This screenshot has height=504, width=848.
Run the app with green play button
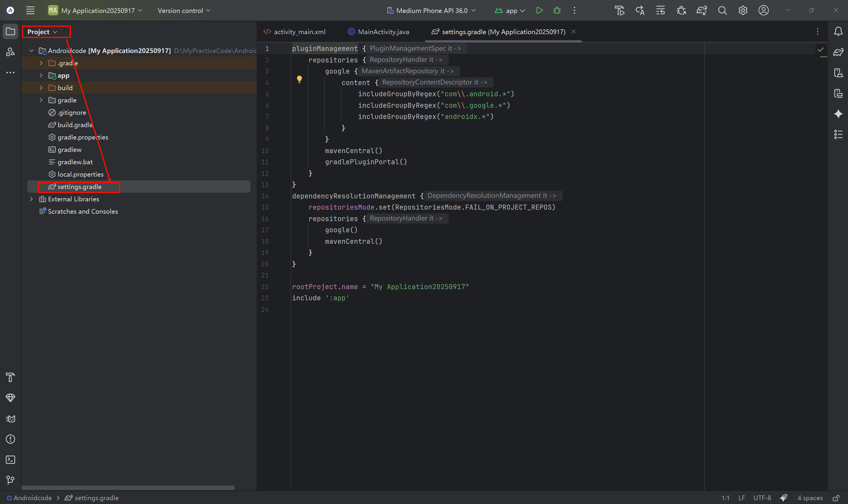pos(539,11)
